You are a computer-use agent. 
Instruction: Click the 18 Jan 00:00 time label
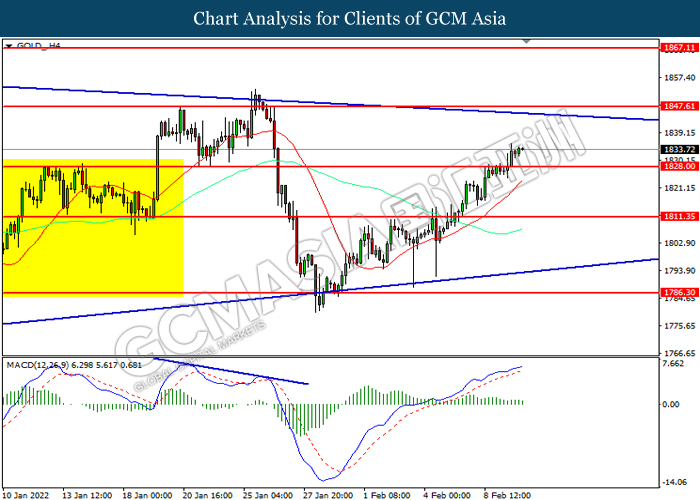(147, 495)
